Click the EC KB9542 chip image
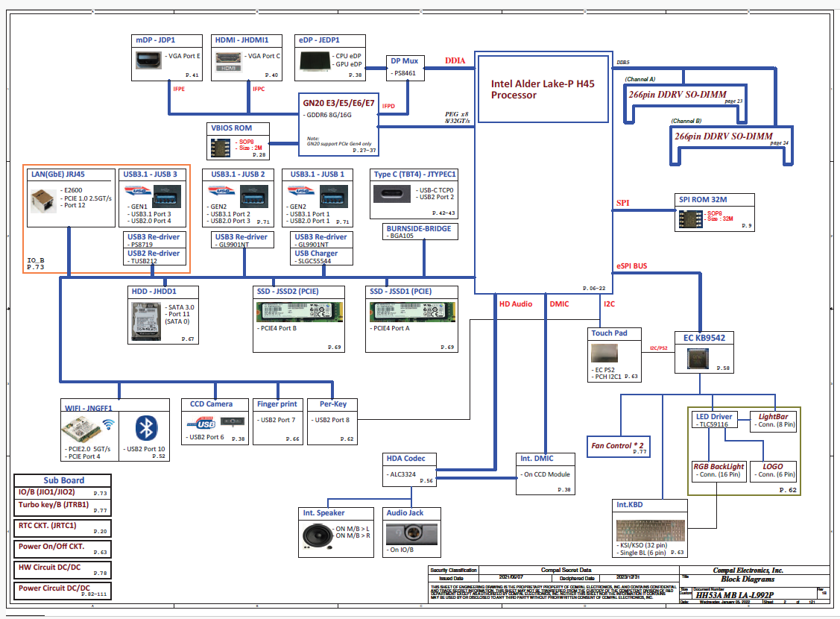The width and height of the screenshot is (840, 619). pyautogui.click(x=698, y=359)
